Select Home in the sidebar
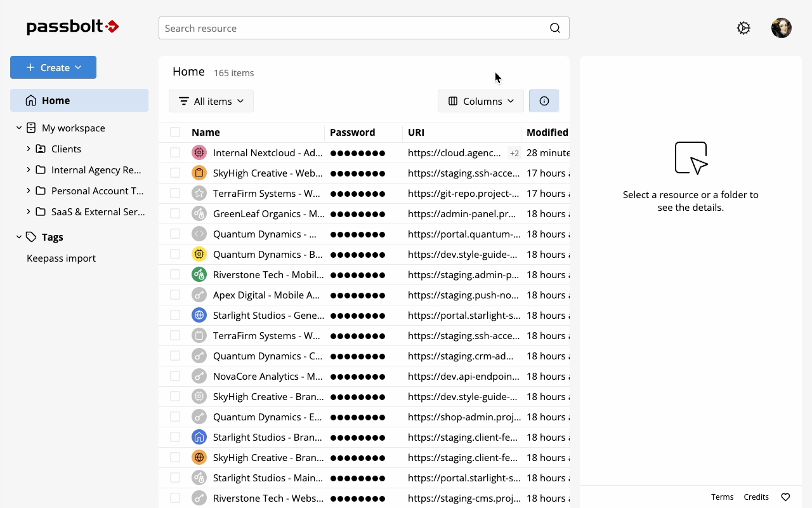812x508 pixels. (79, 100)
